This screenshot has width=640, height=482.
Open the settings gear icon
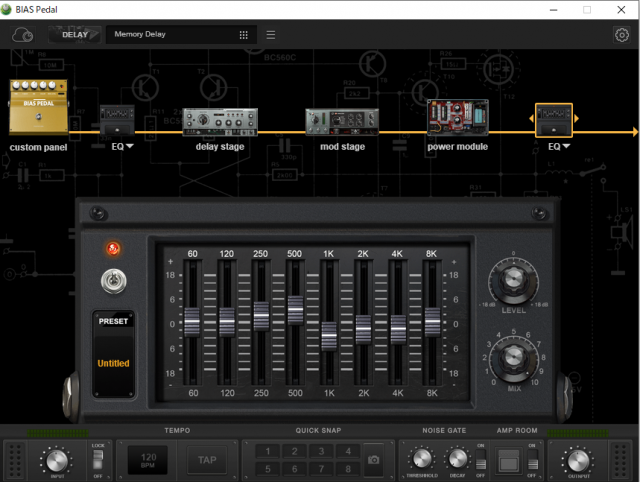point(622,35)
